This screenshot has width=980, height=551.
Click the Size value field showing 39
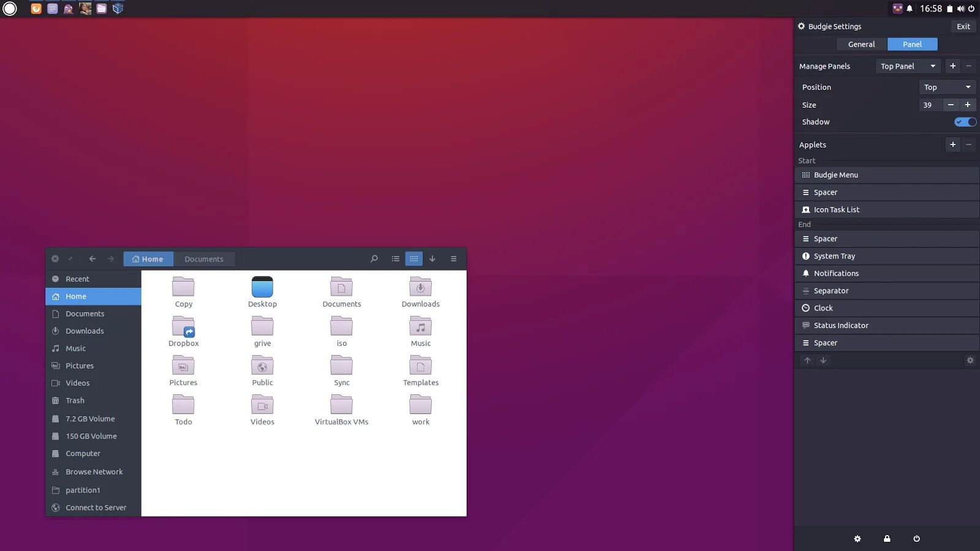click(930, 105)
